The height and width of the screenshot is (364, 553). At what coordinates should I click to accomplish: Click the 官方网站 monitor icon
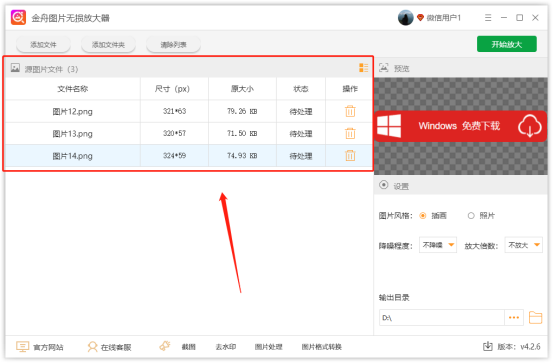(x=23, y=347)
